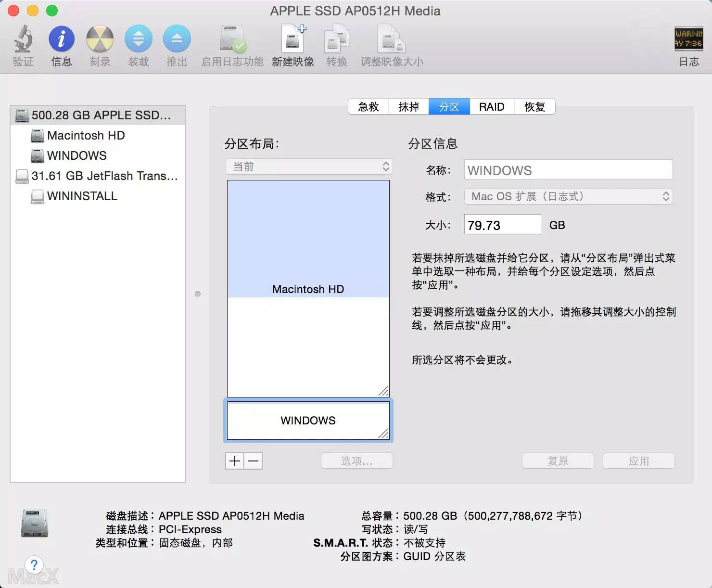Grab the WINDOWS partition resize handle
The image size is (712, 588).
point(383,434)
